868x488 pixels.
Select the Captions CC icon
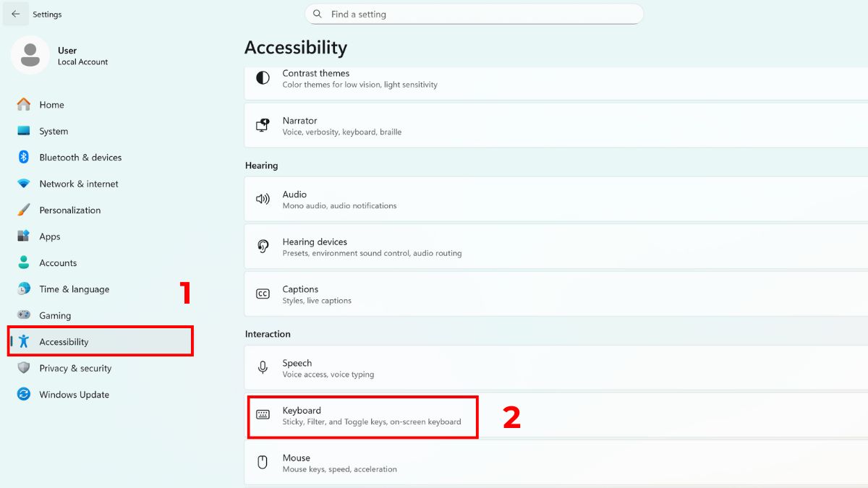tap(262, 294)
